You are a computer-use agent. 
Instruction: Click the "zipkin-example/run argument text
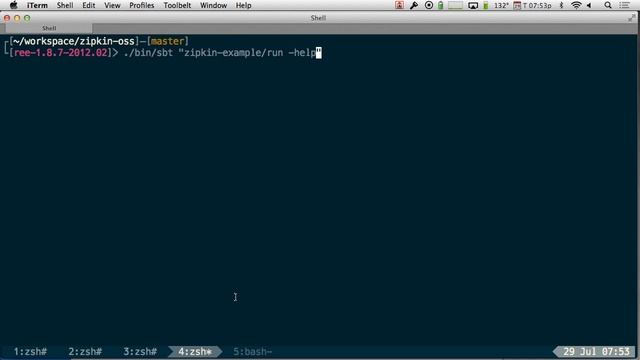coord(231,53)
